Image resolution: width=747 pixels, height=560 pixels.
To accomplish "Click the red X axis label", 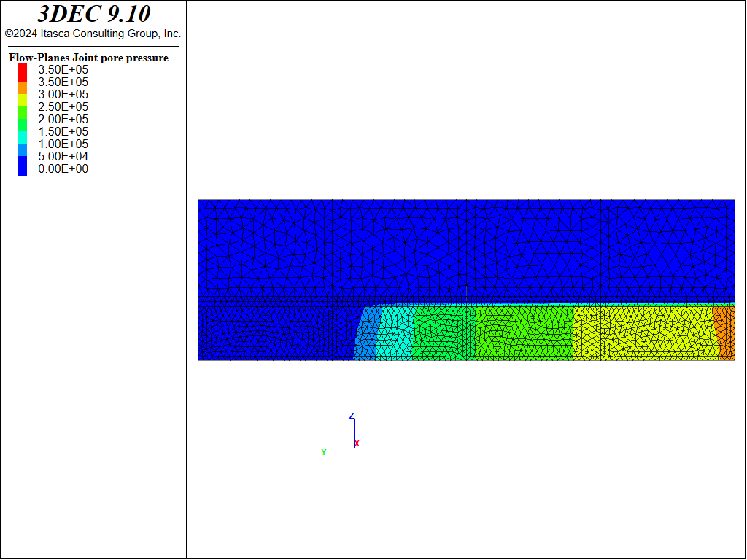I will coord(357,443).
